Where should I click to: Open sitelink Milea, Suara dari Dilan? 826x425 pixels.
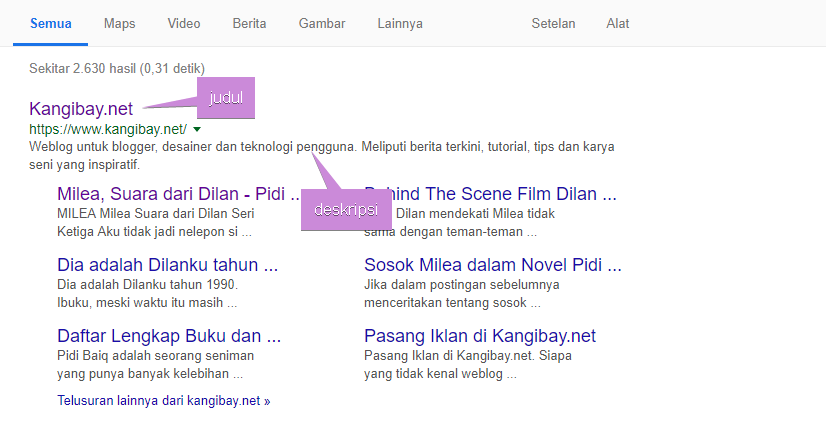(179, 194)
